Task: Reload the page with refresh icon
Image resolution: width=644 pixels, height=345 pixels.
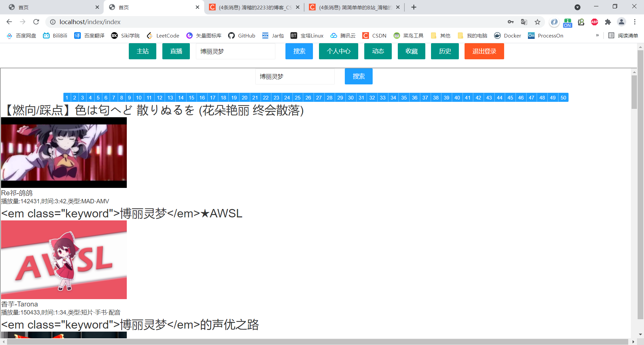Action: tap(36, 22)
